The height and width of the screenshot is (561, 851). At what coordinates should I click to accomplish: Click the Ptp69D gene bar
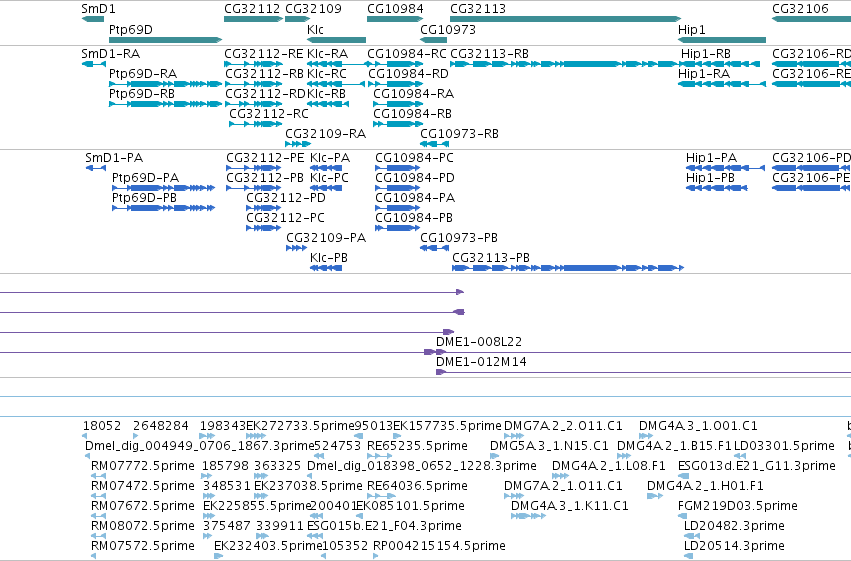tap(166, 40)
